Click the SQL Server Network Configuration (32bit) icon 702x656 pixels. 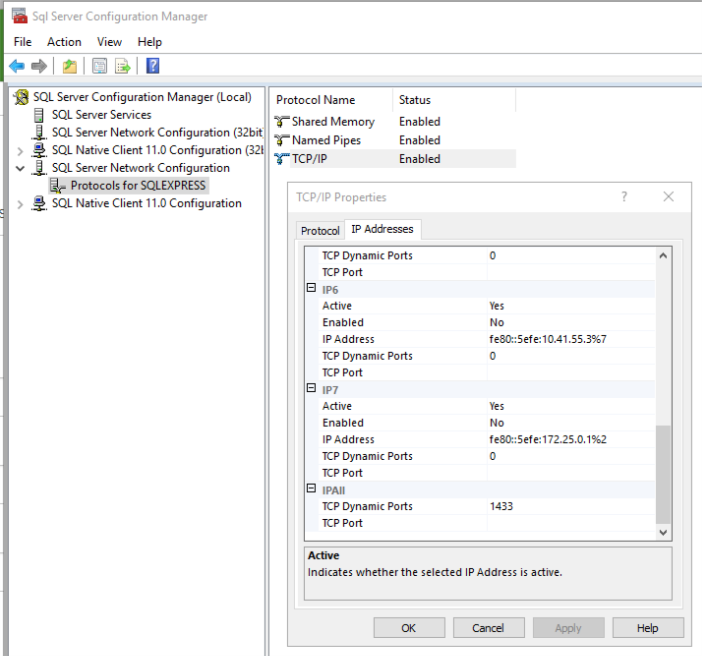39,133
